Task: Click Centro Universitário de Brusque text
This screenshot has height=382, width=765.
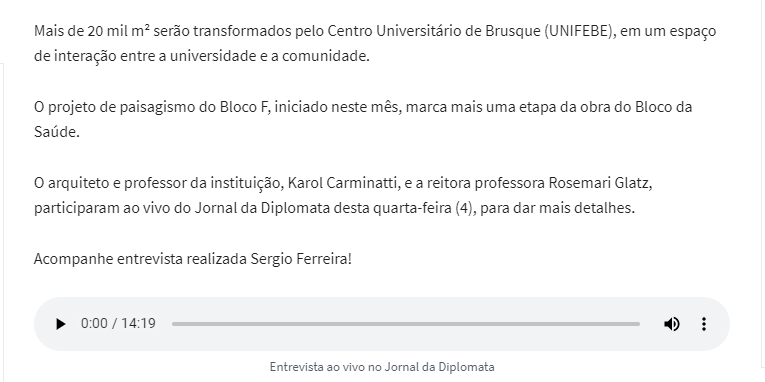Action: pyautogui.click(x=434, y=31)
